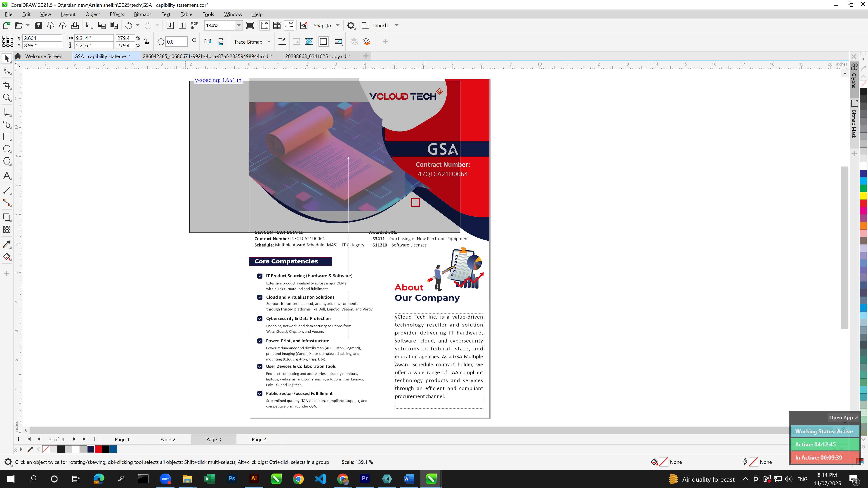Viewport: 868px width, 488px height.
Task: Expand the Snap To dropdown
Action: pyautogui.click(x=338, y=25)
